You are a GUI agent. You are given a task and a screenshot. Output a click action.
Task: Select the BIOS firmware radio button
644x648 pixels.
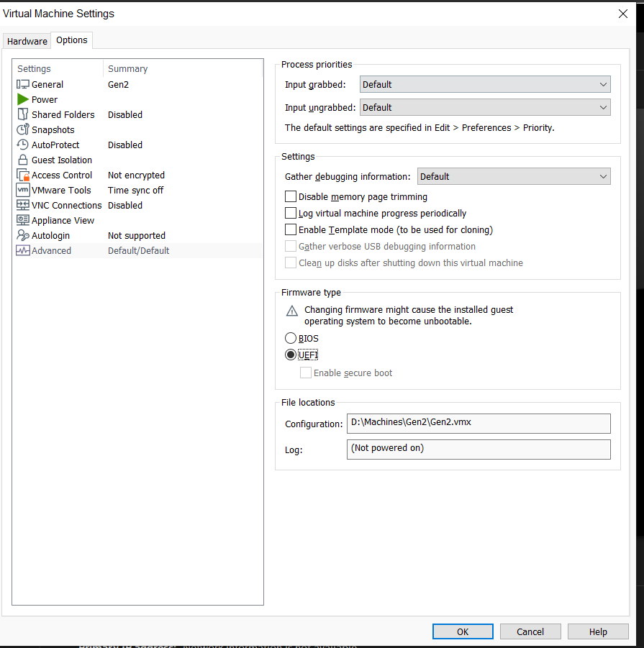(x=291, y=338)
